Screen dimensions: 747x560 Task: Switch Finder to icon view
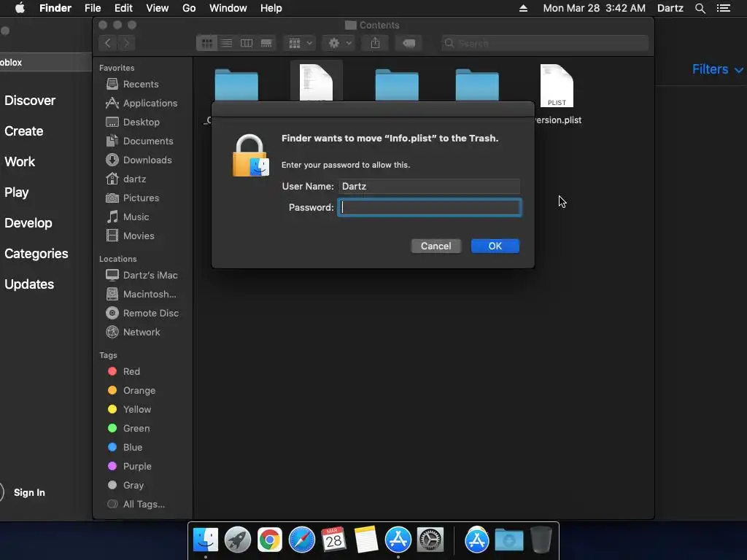click(x=206, y=43)
